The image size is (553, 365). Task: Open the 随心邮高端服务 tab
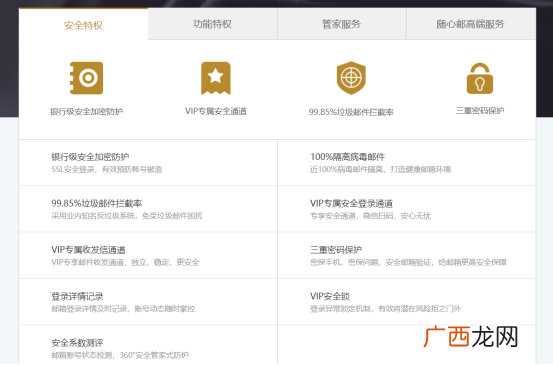(470, 24)
